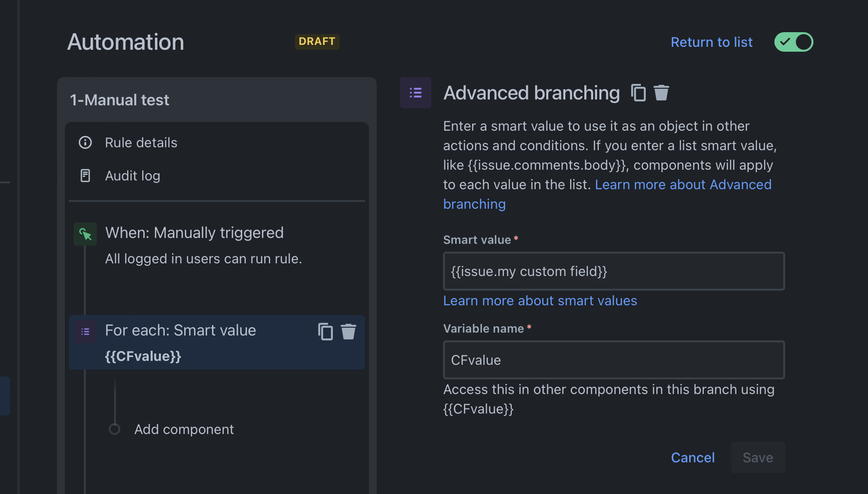Open Rule details
868x494 pixels.
pyautogui.click(x=141, y=142)
